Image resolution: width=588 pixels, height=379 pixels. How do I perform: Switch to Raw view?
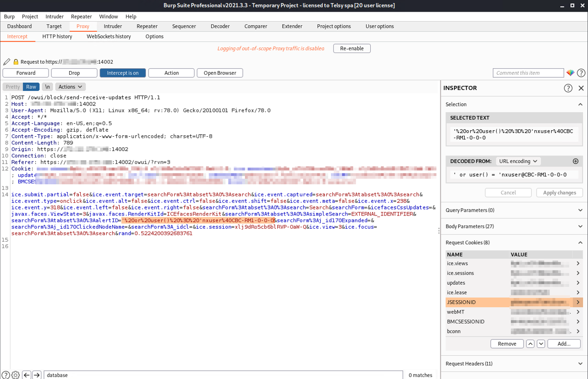31,87
